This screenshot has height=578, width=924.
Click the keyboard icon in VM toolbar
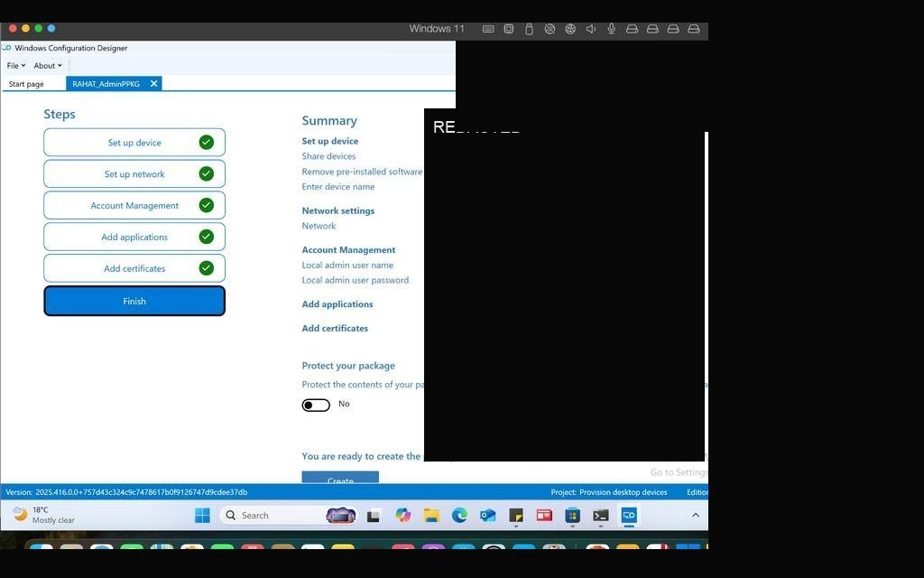[x=488, y=29]
